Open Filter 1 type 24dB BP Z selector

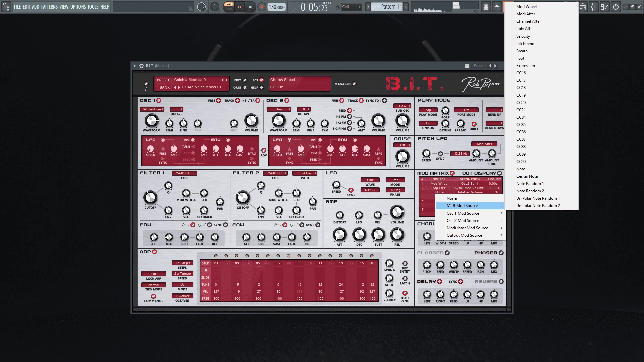(184, 173)
